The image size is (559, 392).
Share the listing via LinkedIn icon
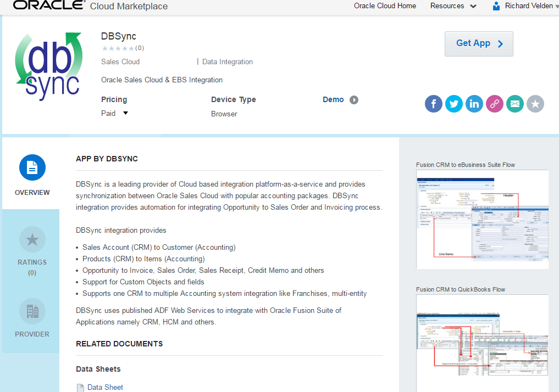point(474,104)
